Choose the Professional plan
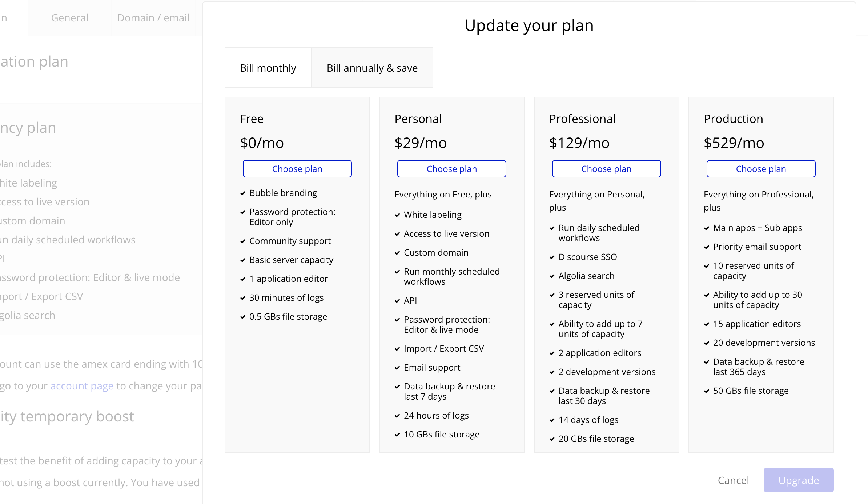The width and height of the screenshot is (868, 504). point(606,169)
